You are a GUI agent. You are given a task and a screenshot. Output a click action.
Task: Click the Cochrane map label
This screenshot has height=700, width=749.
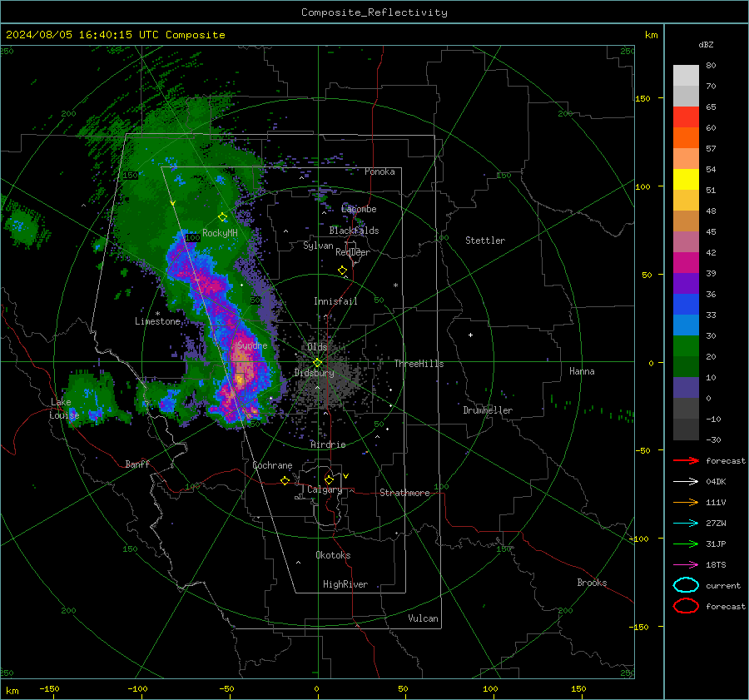272,465
